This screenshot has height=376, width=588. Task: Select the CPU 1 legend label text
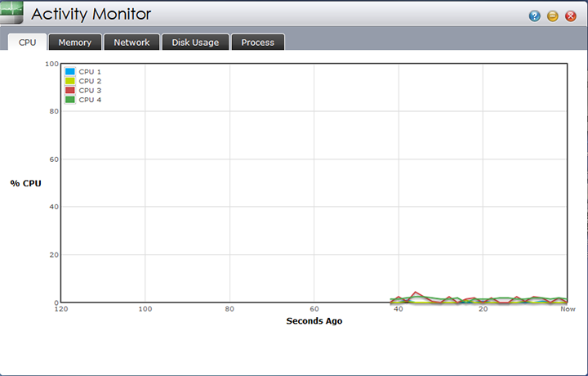(90, 72)
